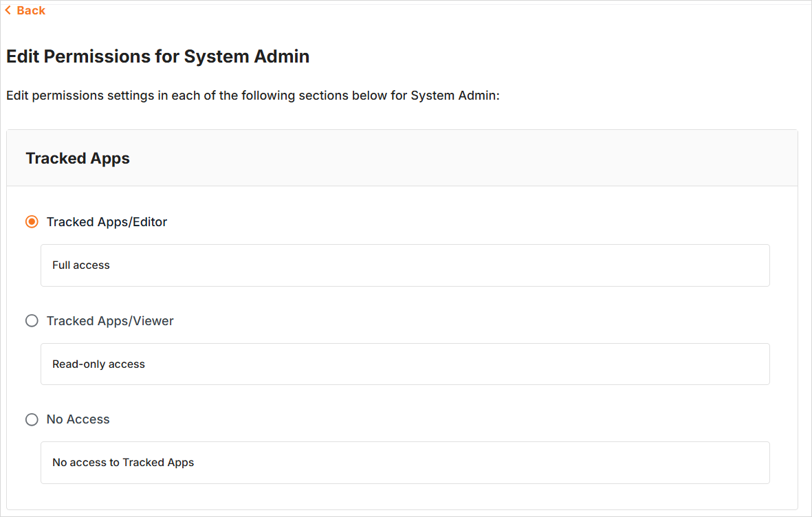The height and width of the screenshot is (517, 812).
Task: Click the 'Full access' text
Action: click(x=81, y=265)
